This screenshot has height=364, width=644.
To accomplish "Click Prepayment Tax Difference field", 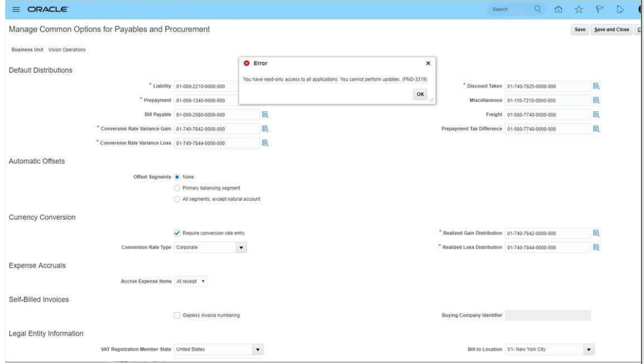I will 548,129.
